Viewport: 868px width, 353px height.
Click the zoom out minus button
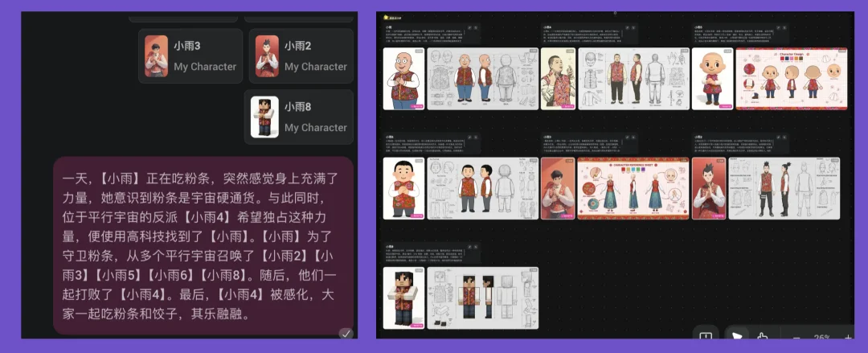coord(796,338)
